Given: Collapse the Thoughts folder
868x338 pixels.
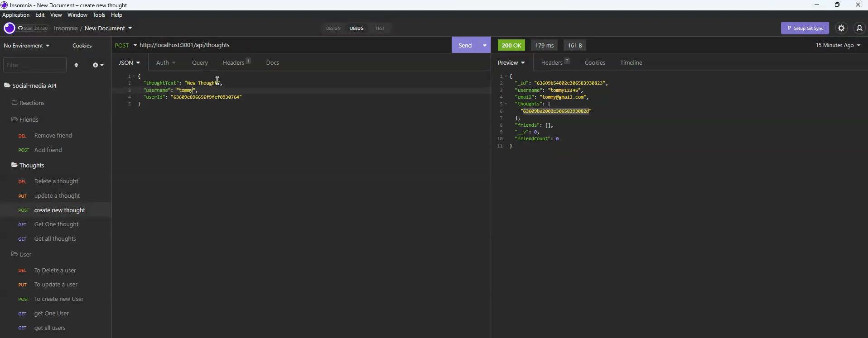Looking at the screenshot, I should [28, 165].
